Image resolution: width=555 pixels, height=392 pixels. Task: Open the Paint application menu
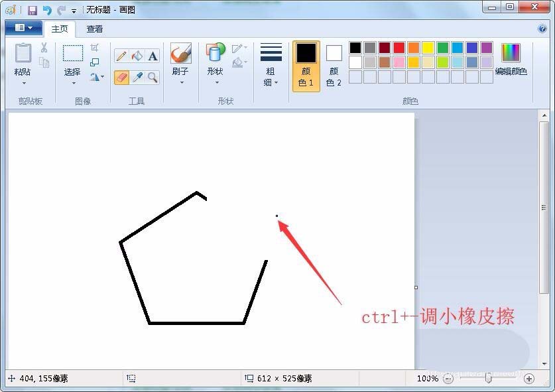(23, 28)
